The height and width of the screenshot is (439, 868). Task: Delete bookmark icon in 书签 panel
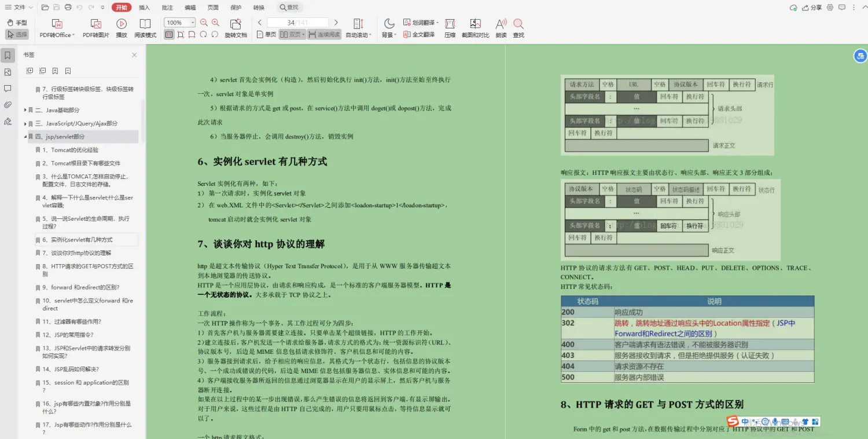click(68, 71)
